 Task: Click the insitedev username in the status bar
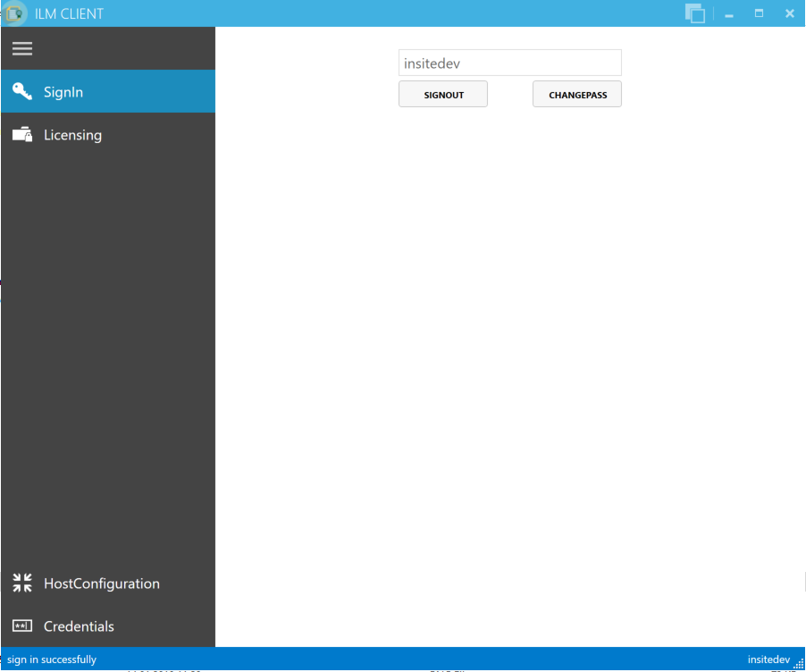[768, 659]
